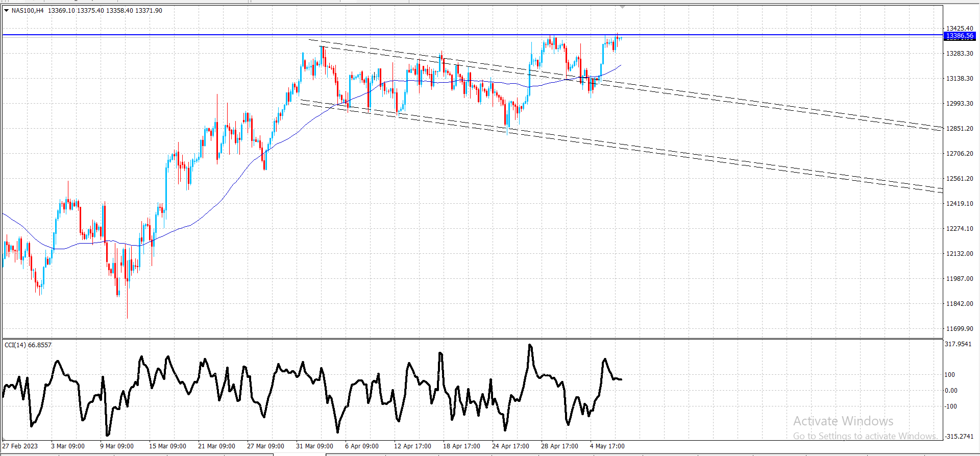Screen dimensions: 980x456
Task: Click price scale value 11842.00
Action: pyautogui.click(x=960, y=304)
